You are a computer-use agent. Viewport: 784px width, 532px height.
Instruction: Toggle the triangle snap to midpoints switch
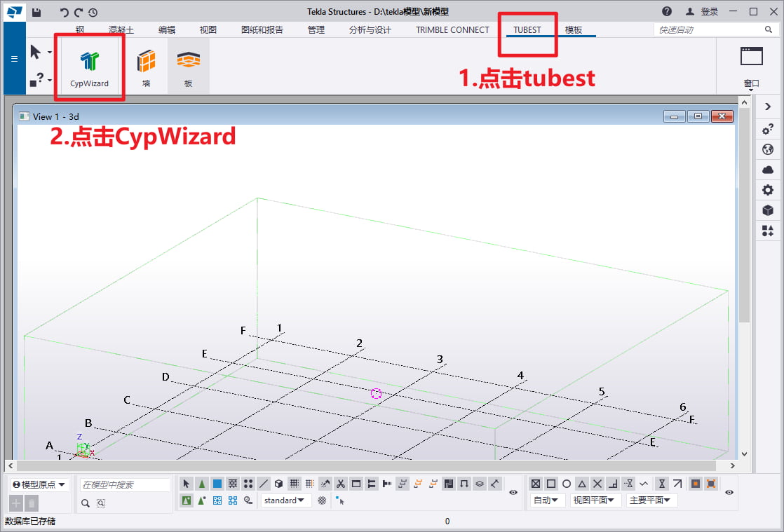[582, 484]
